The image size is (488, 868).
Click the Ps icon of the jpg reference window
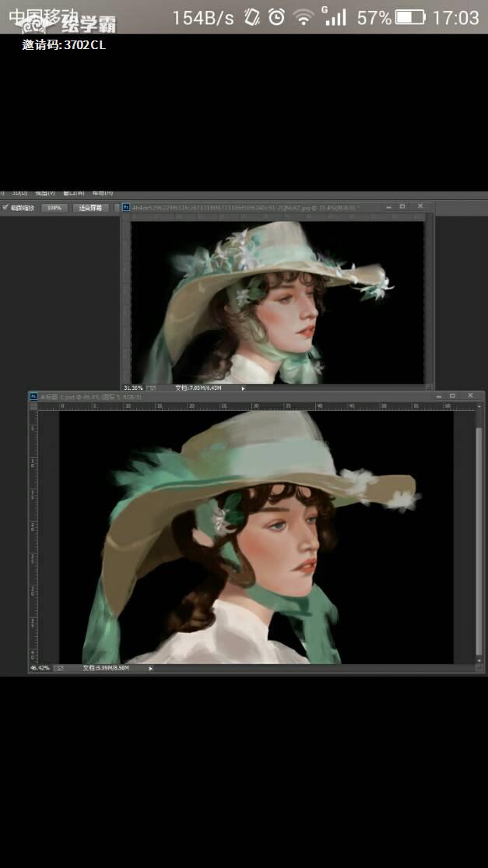pyautogui.click(x=126, y=207)
